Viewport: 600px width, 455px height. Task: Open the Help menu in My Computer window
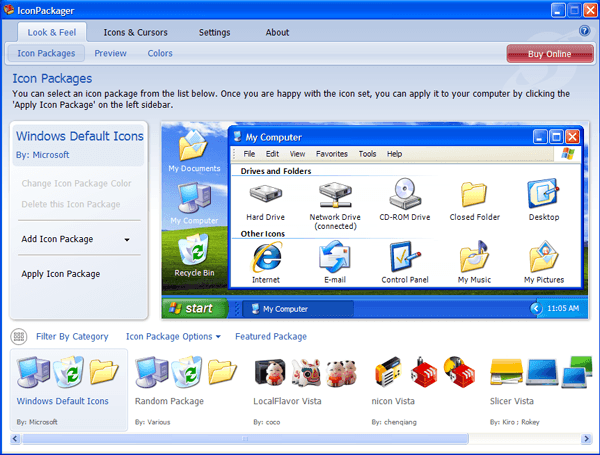(x=394, y=154)
